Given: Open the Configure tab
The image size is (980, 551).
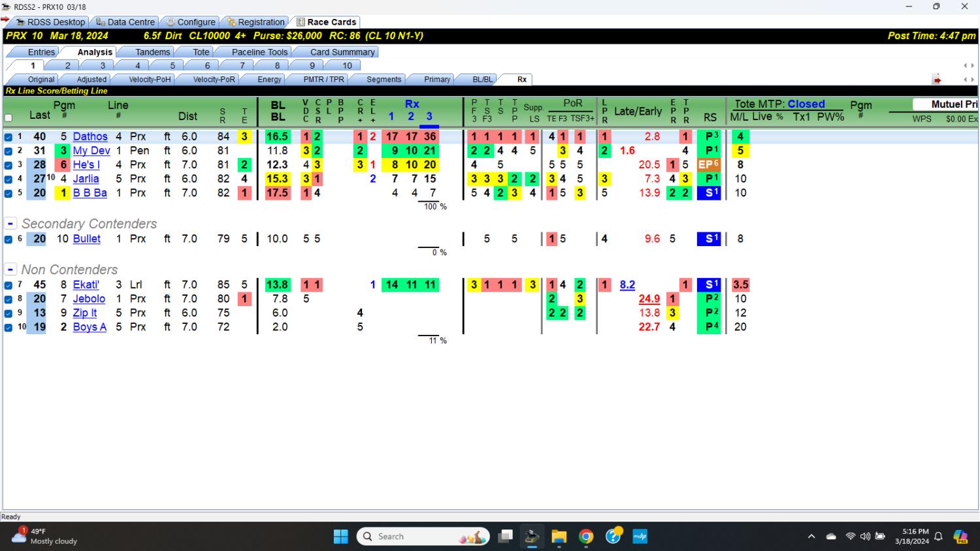Looking at the screenshot, I should pyautogui.click(x=189, y=22).
